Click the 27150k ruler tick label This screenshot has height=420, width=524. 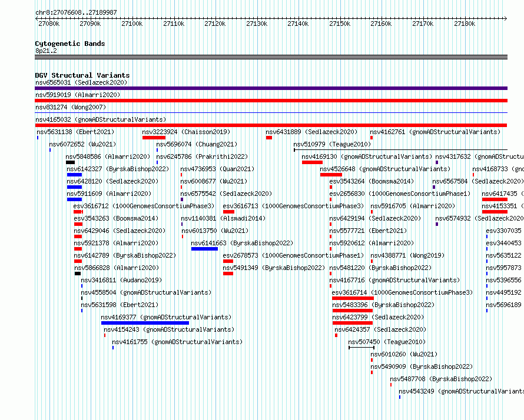340,24
